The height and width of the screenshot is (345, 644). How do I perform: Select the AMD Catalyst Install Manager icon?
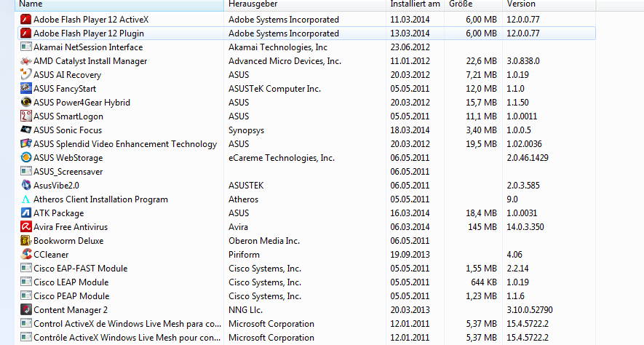point(26,61)
